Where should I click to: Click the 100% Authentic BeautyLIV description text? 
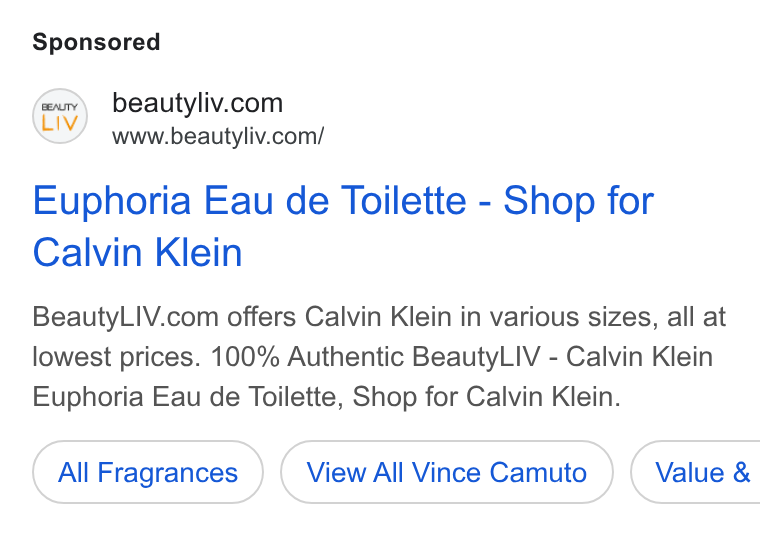(375, 357)
